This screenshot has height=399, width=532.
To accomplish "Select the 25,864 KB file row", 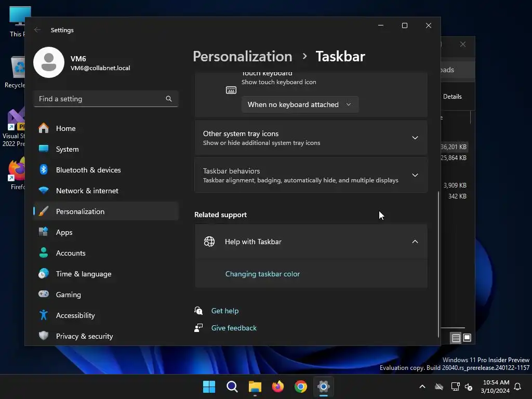I will pyautogui.click(x=455, y=158).
